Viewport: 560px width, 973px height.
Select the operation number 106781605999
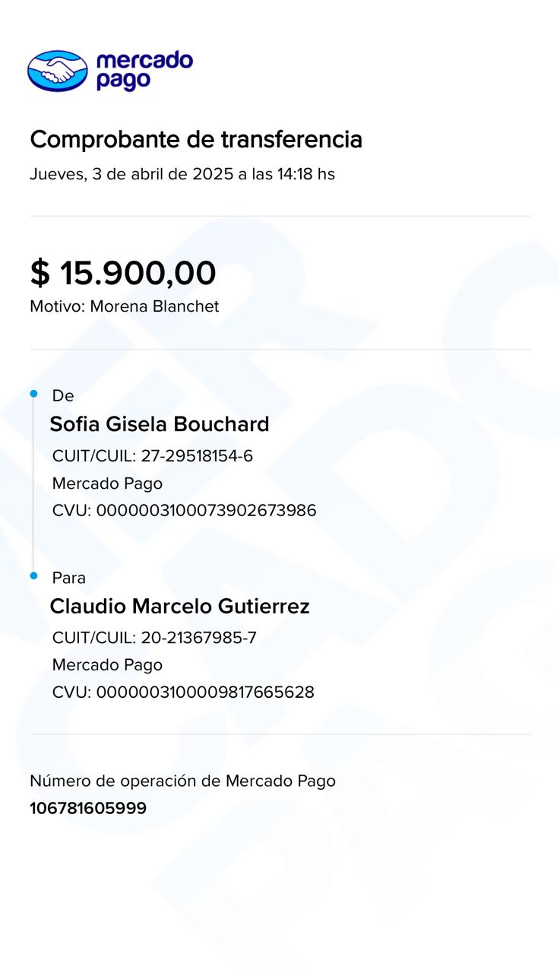coord(88,808)
